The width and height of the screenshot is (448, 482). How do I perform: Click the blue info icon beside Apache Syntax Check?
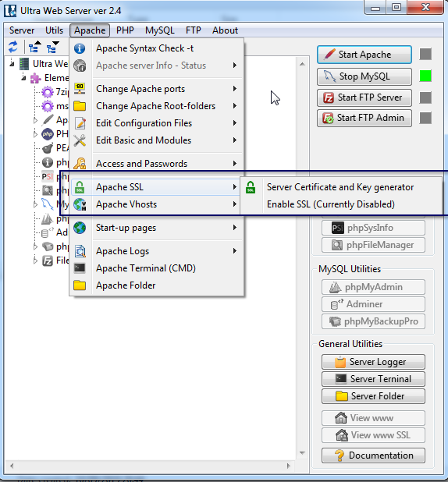pyautogui.click(x=80, y=48)
